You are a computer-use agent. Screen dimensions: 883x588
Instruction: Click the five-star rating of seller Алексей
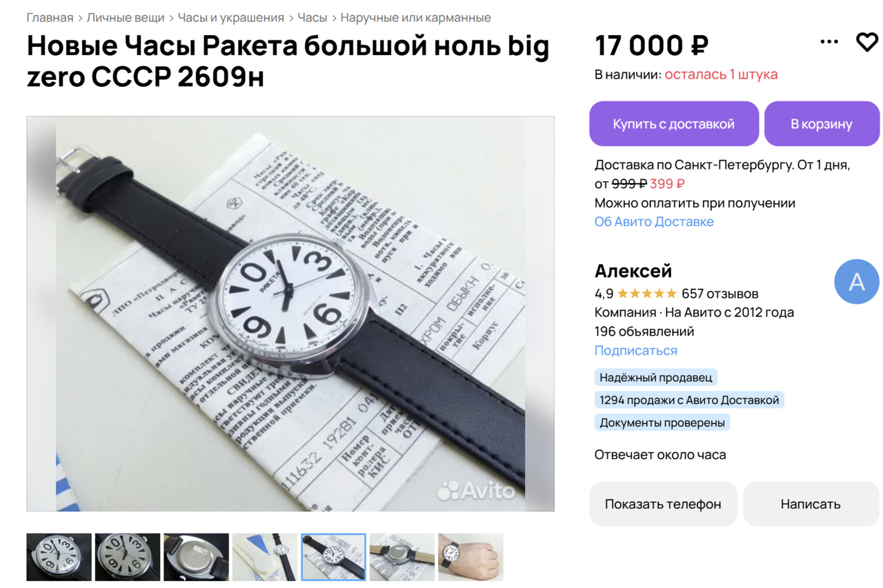click(x=647, y=294)
